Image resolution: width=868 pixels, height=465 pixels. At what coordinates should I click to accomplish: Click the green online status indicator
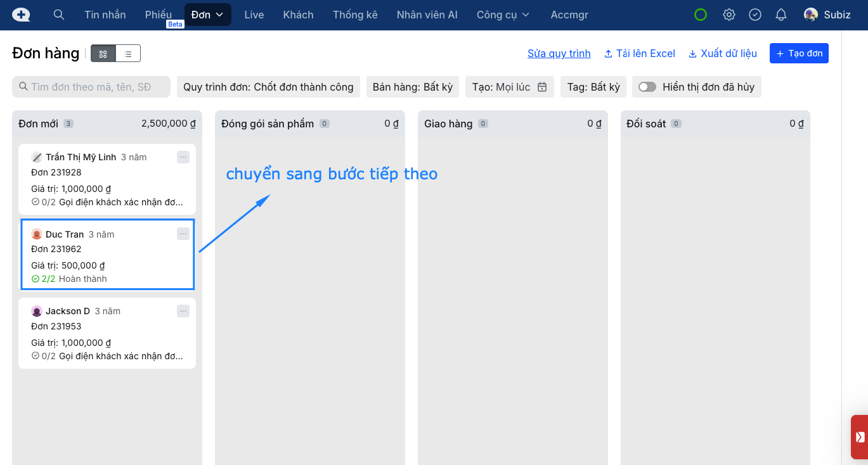pyautogui.click(x=701, y=15)
